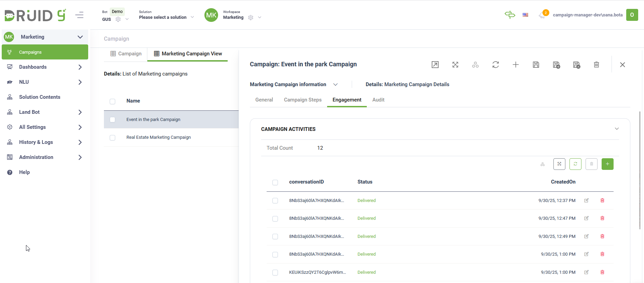Check the Real Estate Marketing Campaign checkbox
Image resolution: width=644 pixels, height=283 pixels.
[112, 138]
